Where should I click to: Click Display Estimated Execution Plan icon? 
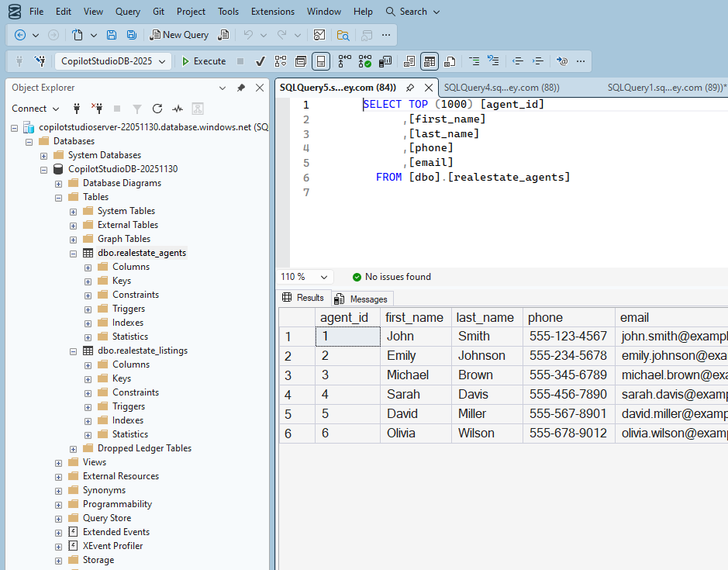point(281,61)
